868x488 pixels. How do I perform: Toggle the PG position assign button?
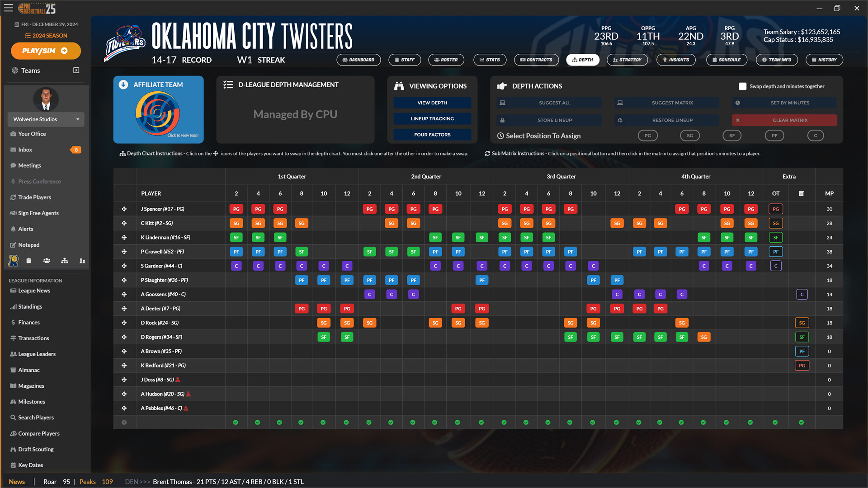pos(648,135)
